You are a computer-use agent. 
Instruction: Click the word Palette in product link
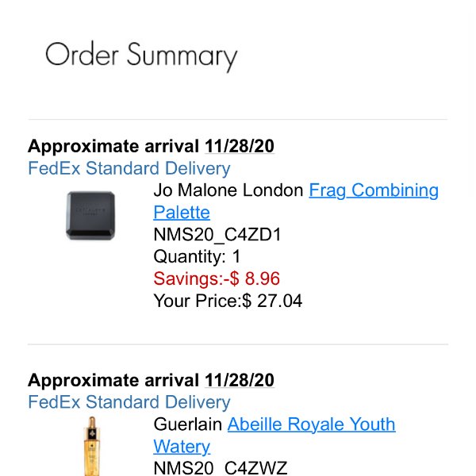182,213
